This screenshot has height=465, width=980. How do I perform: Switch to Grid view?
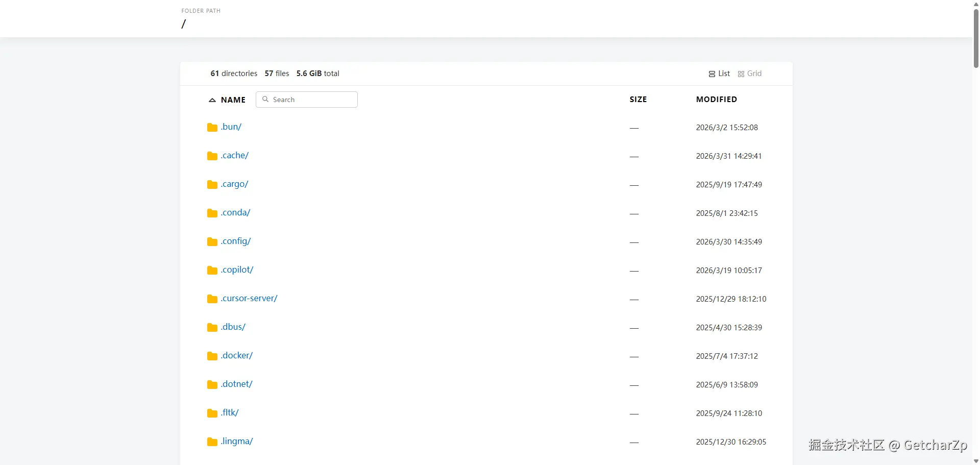tap(749, 74)
